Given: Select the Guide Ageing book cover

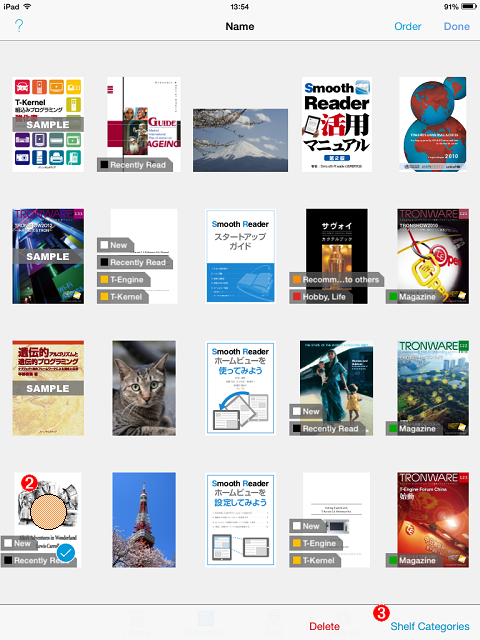Looking at the screenshot, I should click(144, 124).
